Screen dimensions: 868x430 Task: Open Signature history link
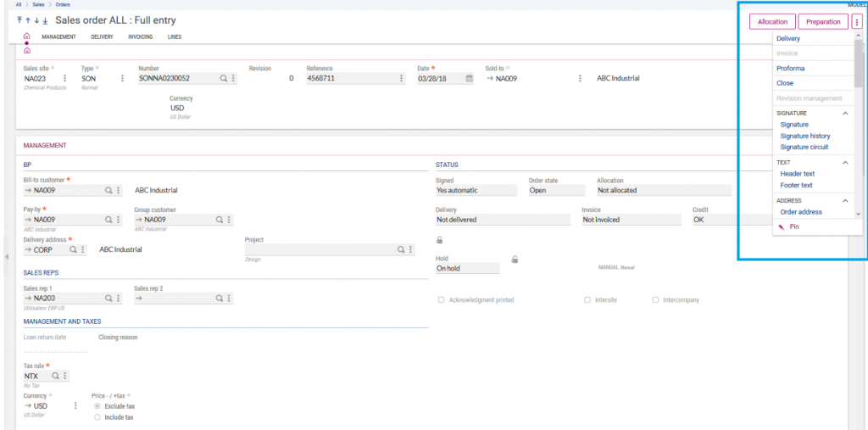pos(804,136)
